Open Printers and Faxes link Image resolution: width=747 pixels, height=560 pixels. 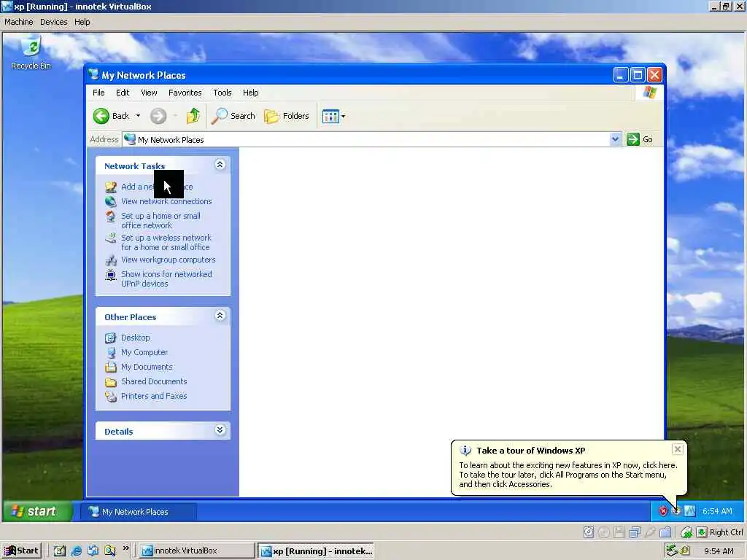point(154,396)
